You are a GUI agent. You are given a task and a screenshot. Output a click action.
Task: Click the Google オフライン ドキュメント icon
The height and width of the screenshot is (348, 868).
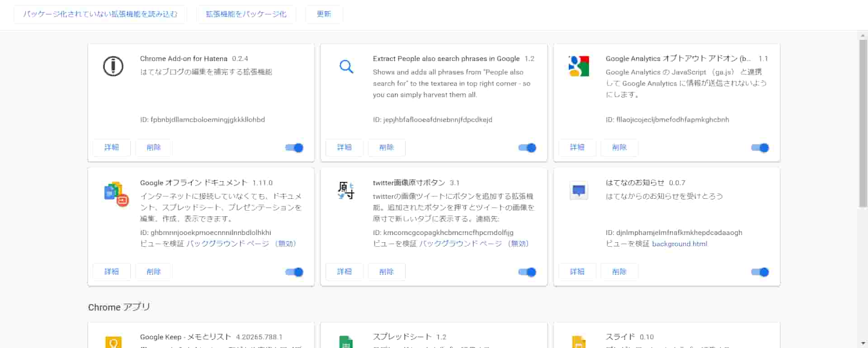pyautogui.click(x=116, y=194)
